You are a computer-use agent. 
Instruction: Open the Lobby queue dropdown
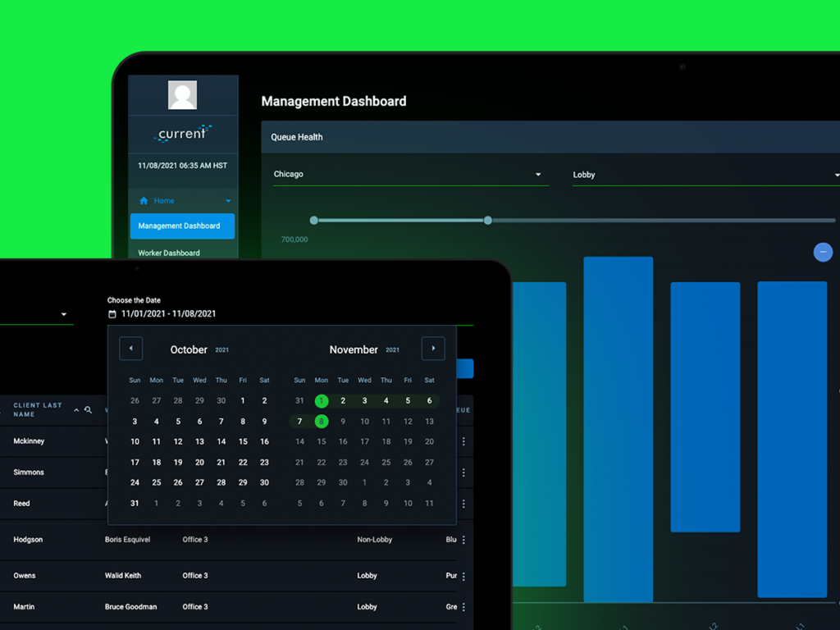(706, 176)
